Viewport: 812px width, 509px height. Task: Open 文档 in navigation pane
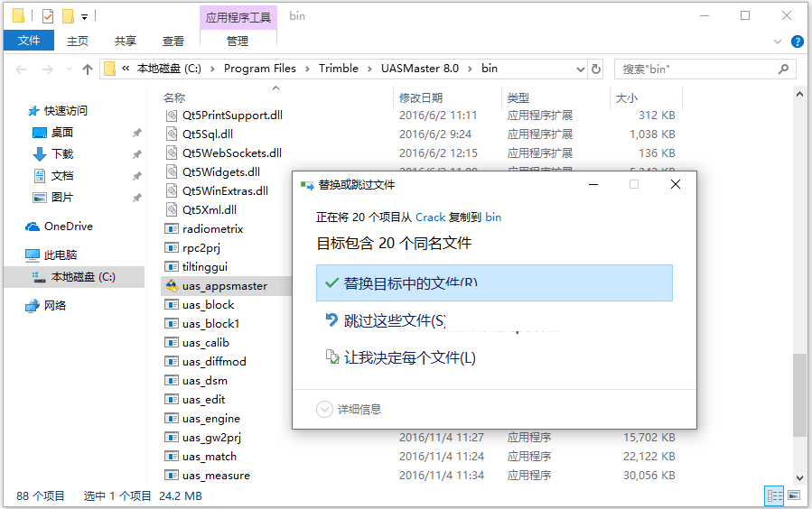pyautogui.click(x=61, y=176)
